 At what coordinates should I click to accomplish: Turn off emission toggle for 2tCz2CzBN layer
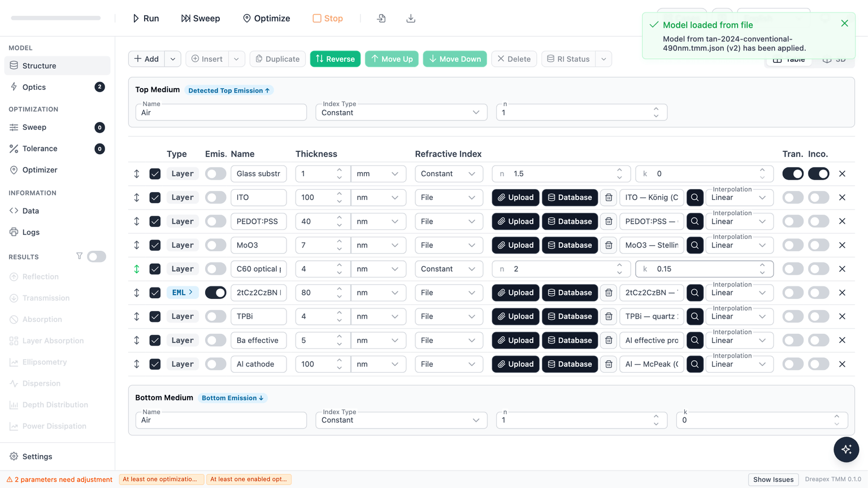(215, 293)
